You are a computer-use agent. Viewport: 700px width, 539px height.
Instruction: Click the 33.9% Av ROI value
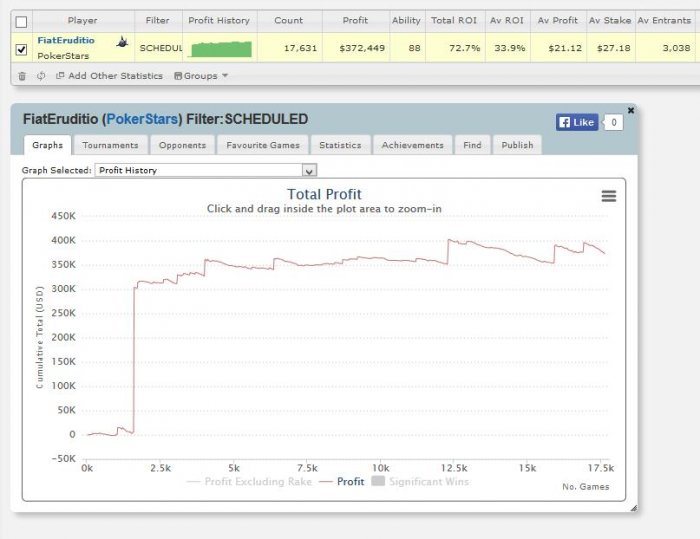pyautogui.click(x=510, y=48)
